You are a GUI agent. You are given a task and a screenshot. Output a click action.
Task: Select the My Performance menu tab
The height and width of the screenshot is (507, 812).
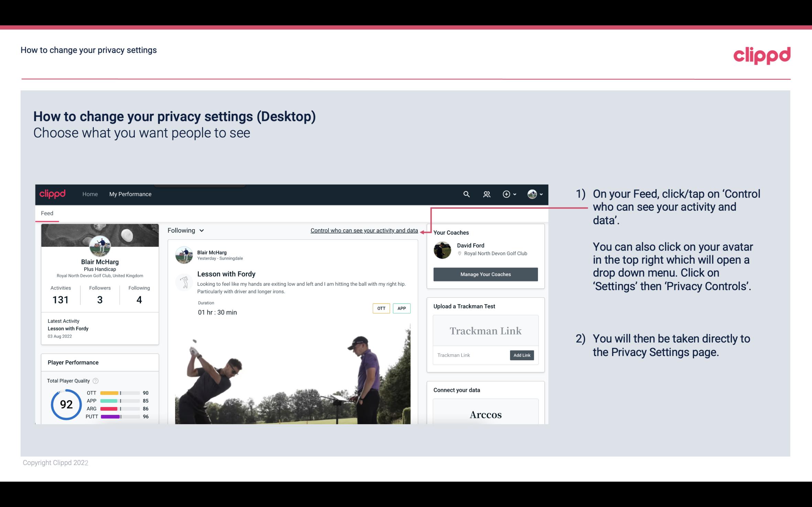click(x=130, y=194)
